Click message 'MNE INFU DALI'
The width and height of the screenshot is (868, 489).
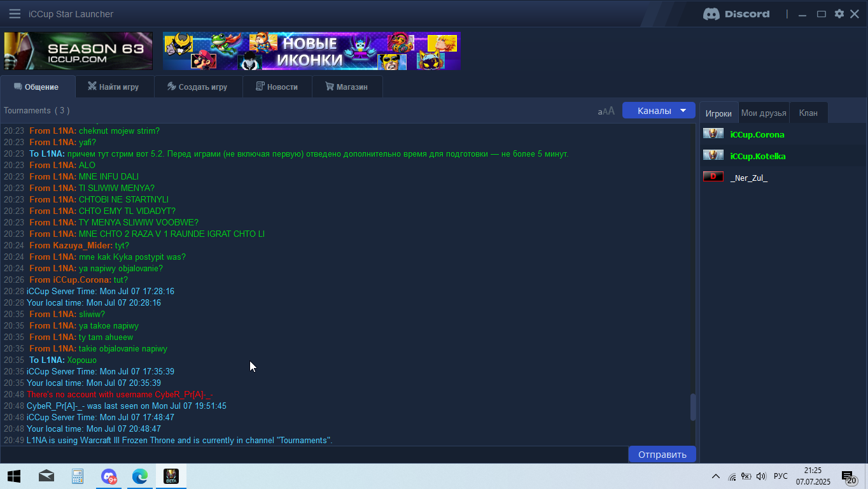pyautogui.click(x=109, y=176)
